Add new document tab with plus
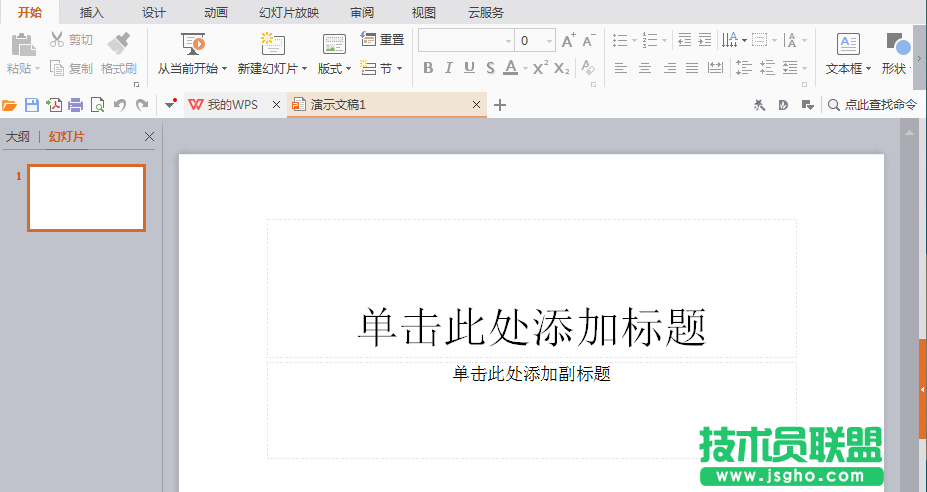 (x=500, y=105)
